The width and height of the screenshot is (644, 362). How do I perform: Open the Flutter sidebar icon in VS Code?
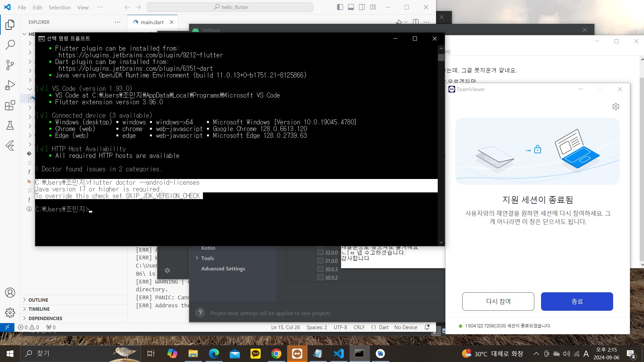point(10,145)
